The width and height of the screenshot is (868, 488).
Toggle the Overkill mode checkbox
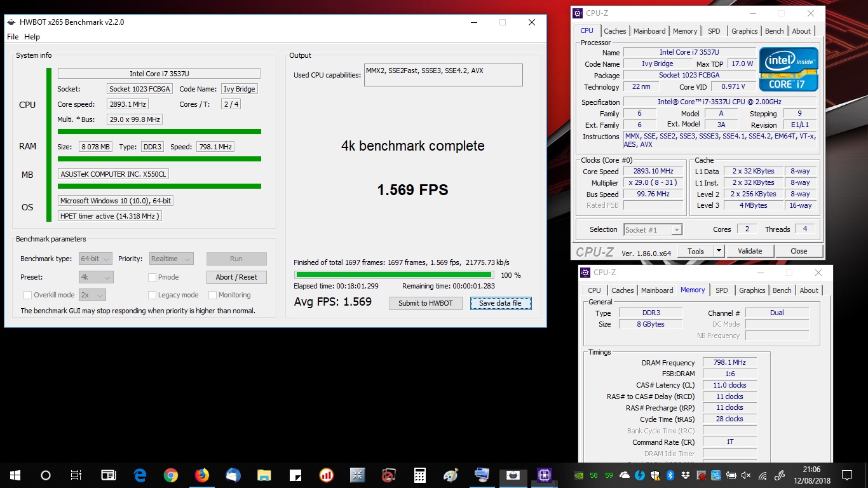(x=27, y=295)
